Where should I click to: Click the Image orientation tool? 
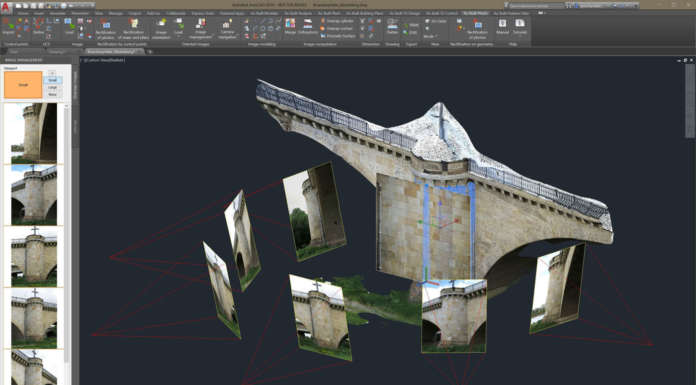pos(161,28)
